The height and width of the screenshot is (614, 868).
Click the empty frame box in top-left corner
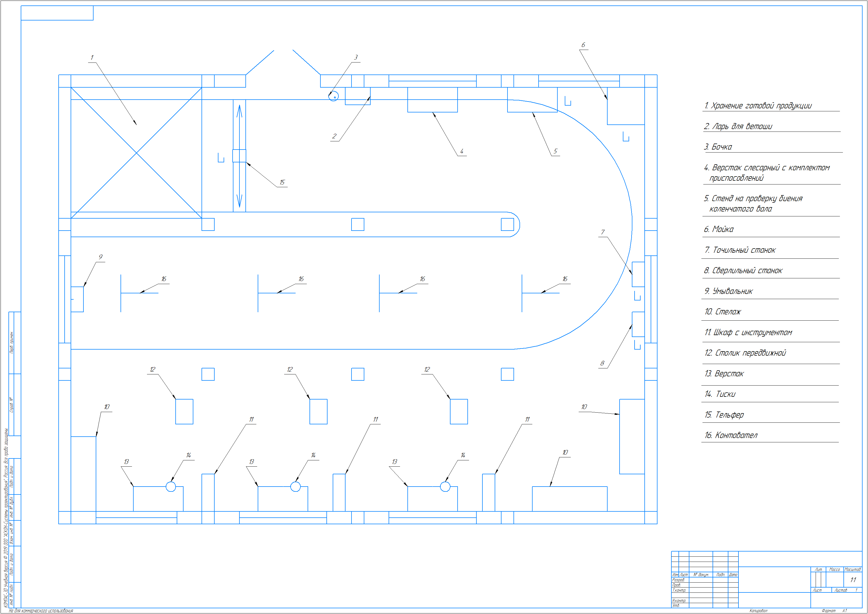tap(57, 13)
